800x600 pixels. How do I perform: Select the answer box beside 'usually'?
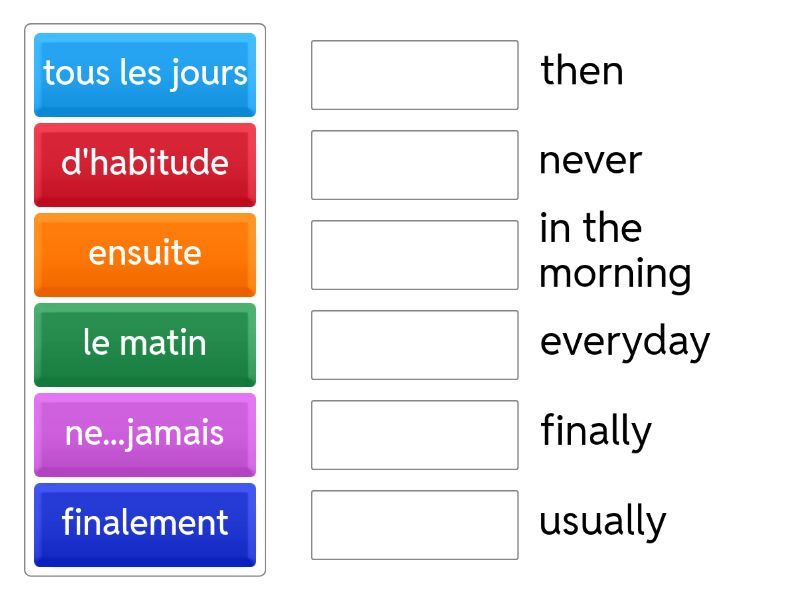pos(414,525)
